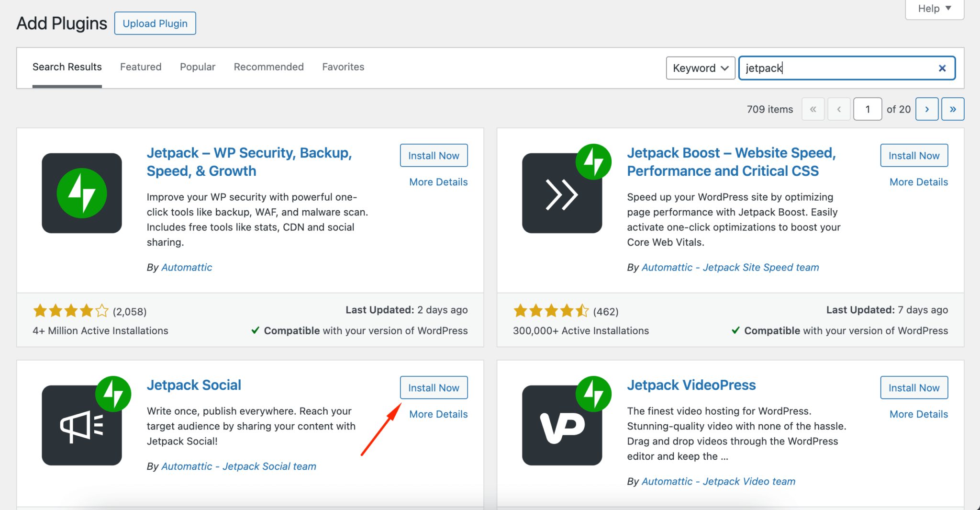The height and width of the screenshot is (510, 980).
Task: Click the Jetpack VideoPress plugin icon
Action: [x=562, y=425]
